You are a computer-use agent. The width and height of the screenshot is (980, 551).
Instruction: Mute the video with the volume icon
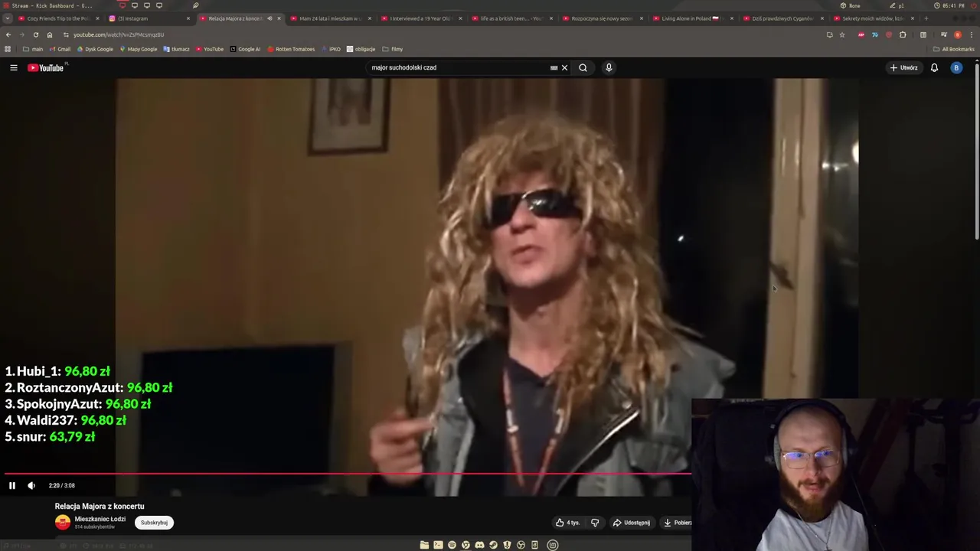click(31, 485)
